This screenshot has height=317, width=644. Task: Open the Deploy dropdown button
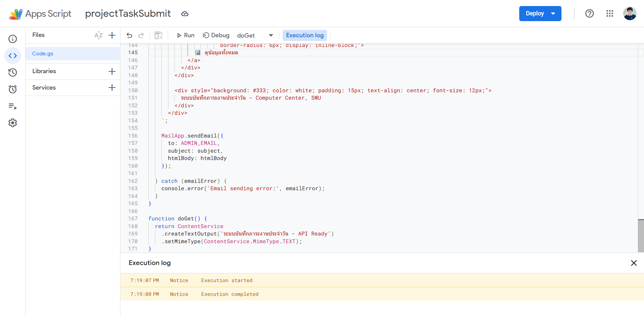(540, 13)
